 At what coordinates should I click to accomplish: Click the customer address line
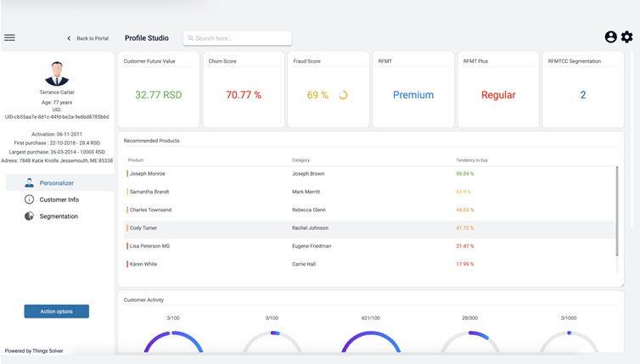coord(57,160)
